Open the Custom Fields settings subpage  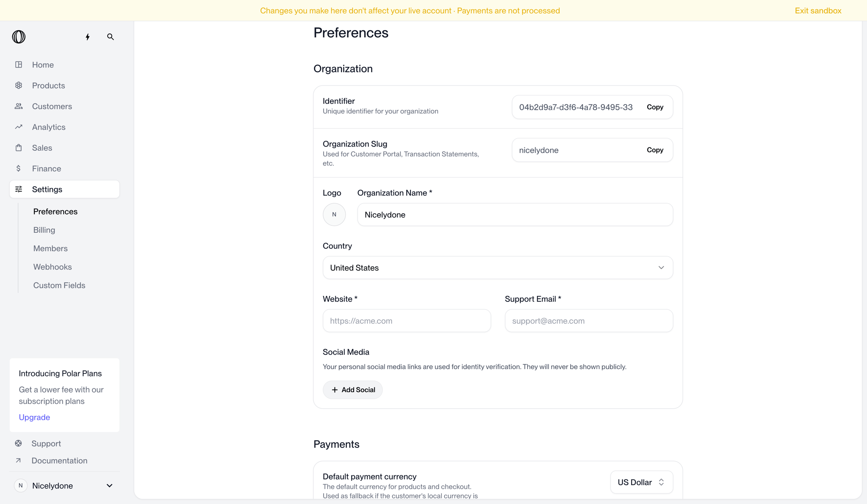click(59, 285)
